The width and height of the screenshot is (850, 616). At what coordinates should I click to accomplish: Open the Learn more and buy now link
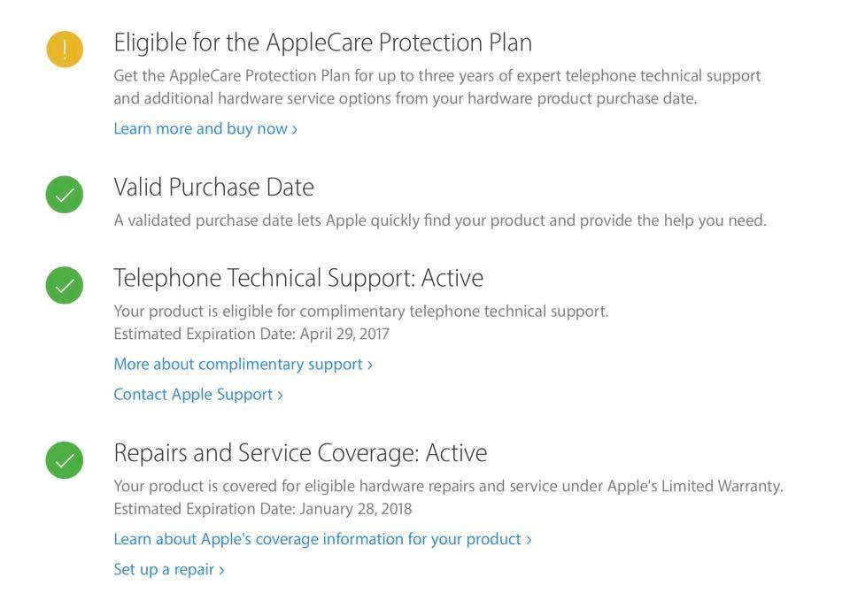[x=205, y=129]
